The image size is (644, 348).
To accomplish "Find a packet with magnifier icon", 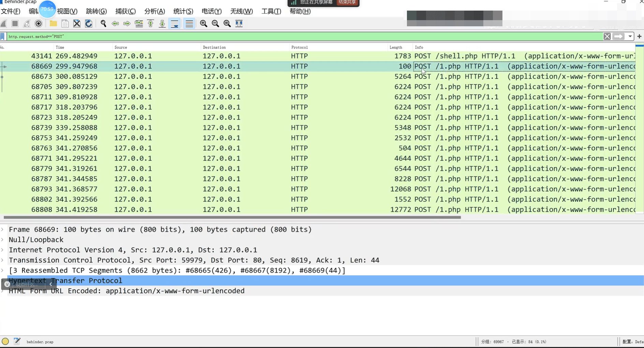I will 103,24.
